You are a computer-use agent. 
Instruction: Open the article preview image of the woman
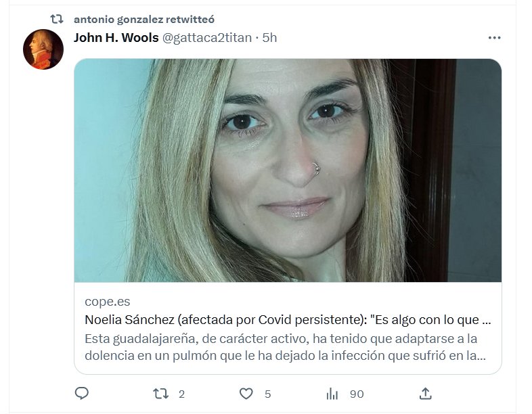pos(288,170)
